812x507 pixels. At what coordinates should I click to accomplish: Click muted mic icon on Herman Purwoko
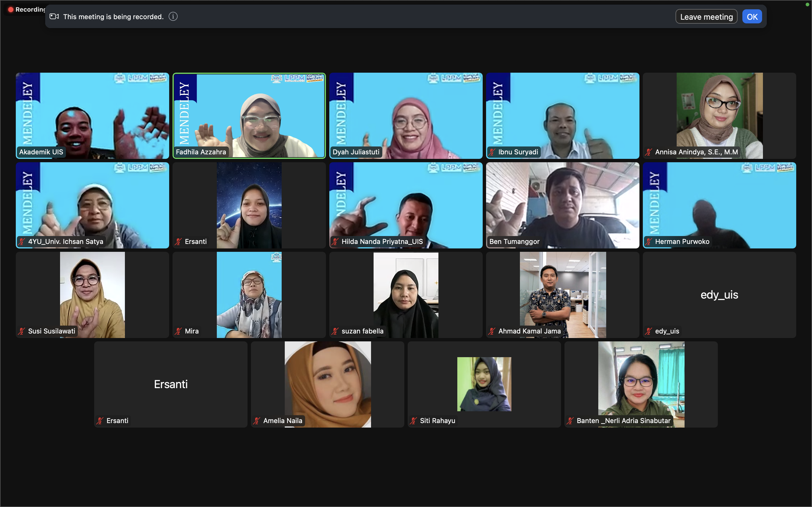[648, 241]
